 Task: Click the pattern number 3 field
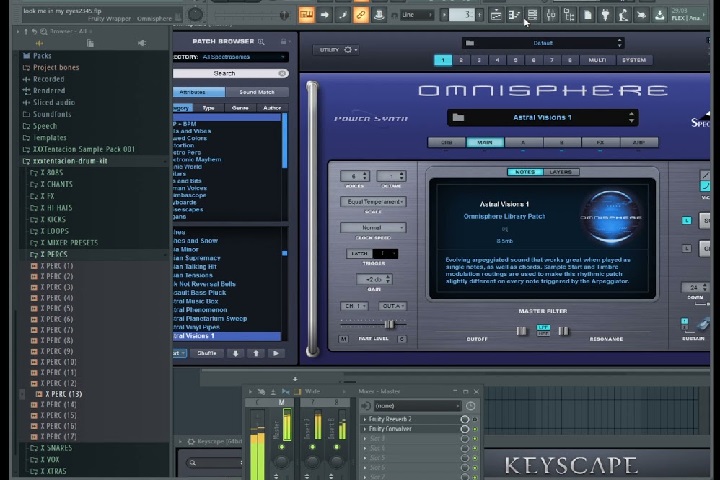(462, 15)
